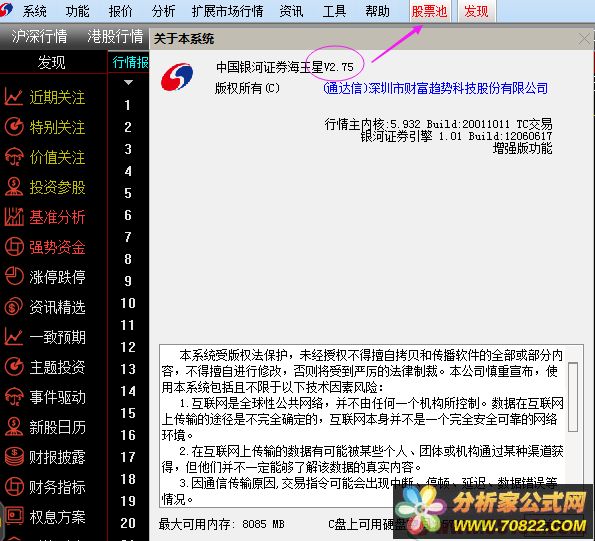Open 强势资金 in the sidebar

point(57,247)
